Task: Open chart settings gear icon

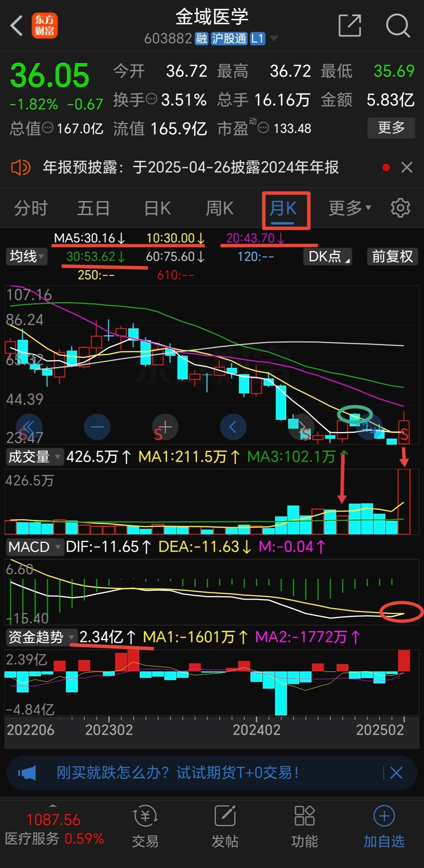Action: 401,208
